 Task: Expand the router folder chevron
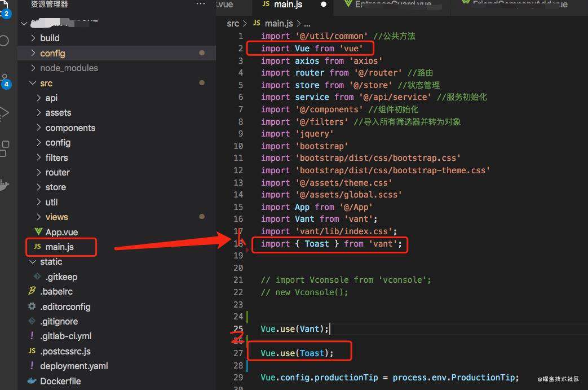click(x=39, y=172)
